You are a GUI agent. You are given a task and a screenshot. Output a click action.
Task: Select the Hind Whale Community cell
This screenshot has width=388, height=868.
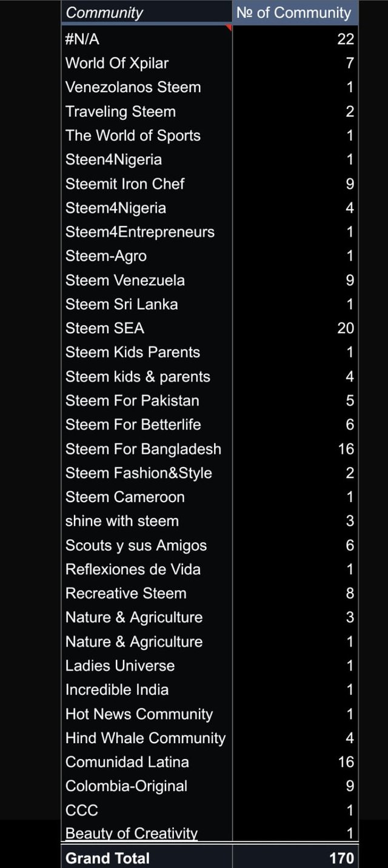(x=147, y=738)
